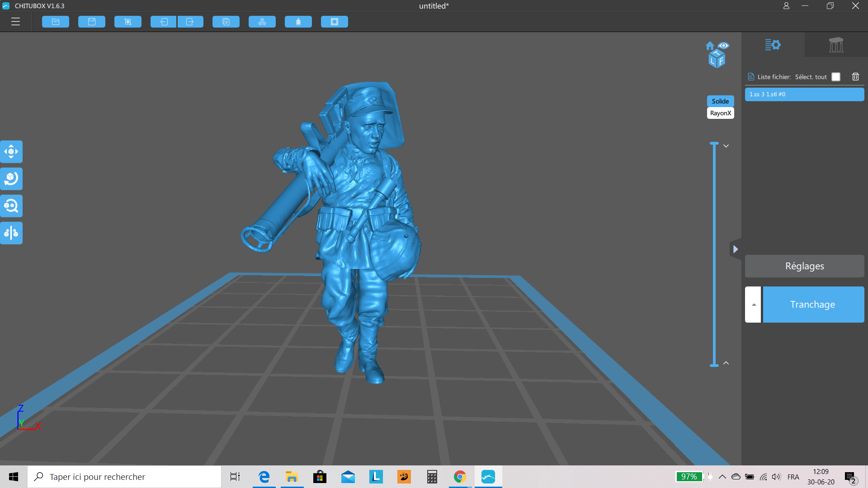Click the hollow model toolbar icon

tap(298, 22)
